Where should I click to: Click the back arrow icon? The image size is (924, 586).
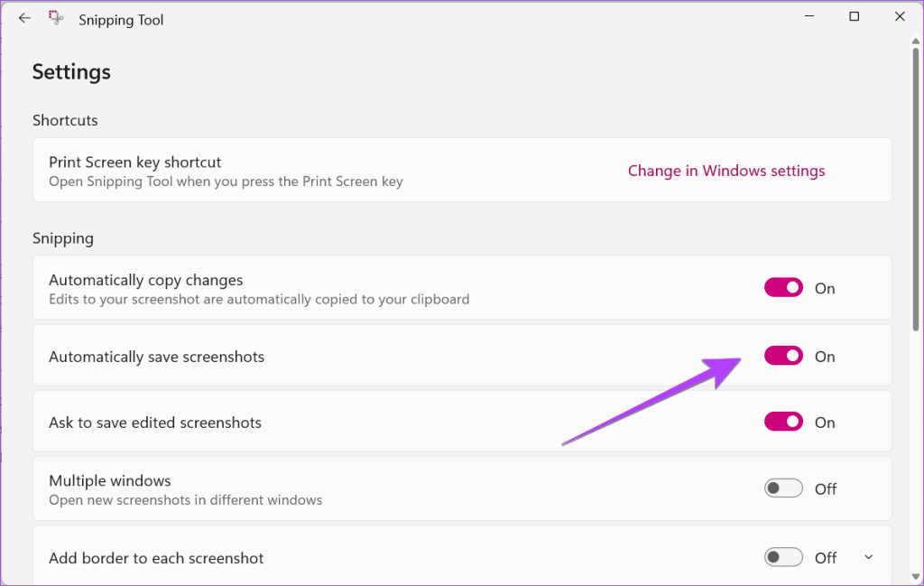pos(24,18)
